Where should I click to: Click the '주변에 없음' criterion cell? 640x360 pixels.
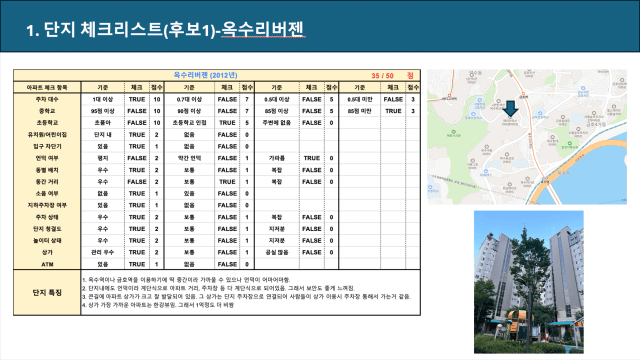click(x=277, y=123)
